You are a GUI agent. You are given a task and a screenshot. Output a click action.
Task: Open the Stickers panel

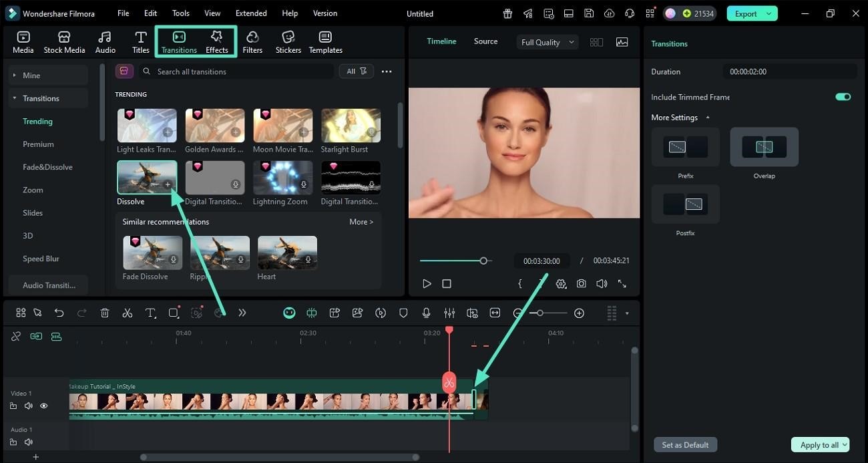tap(288, 40)
